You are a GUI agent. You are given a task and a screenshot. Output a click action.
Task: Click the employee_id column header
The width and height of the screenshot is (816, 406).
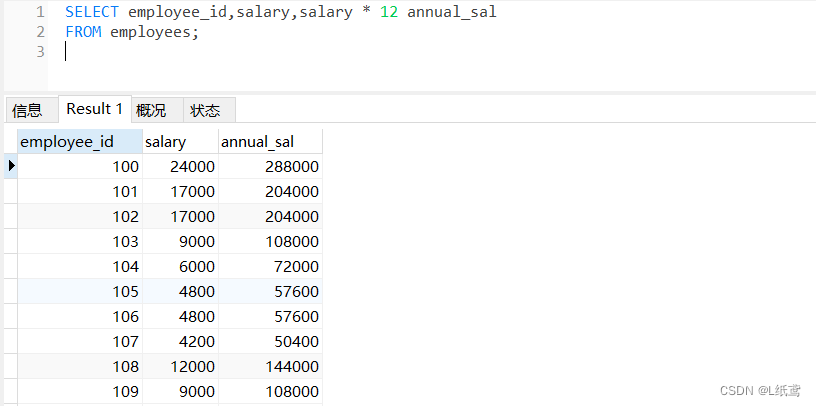pos(80,142)
